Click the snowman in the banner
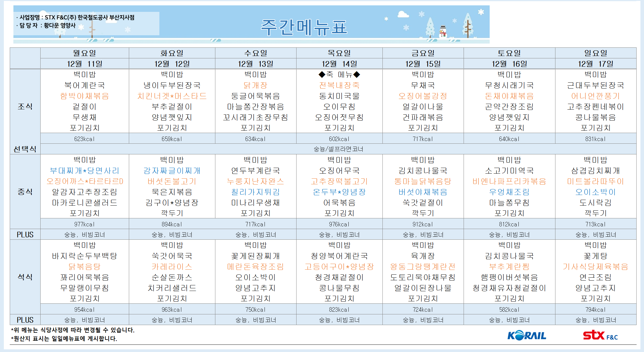This screenshot has height=352, width=644. pos(443,31)
